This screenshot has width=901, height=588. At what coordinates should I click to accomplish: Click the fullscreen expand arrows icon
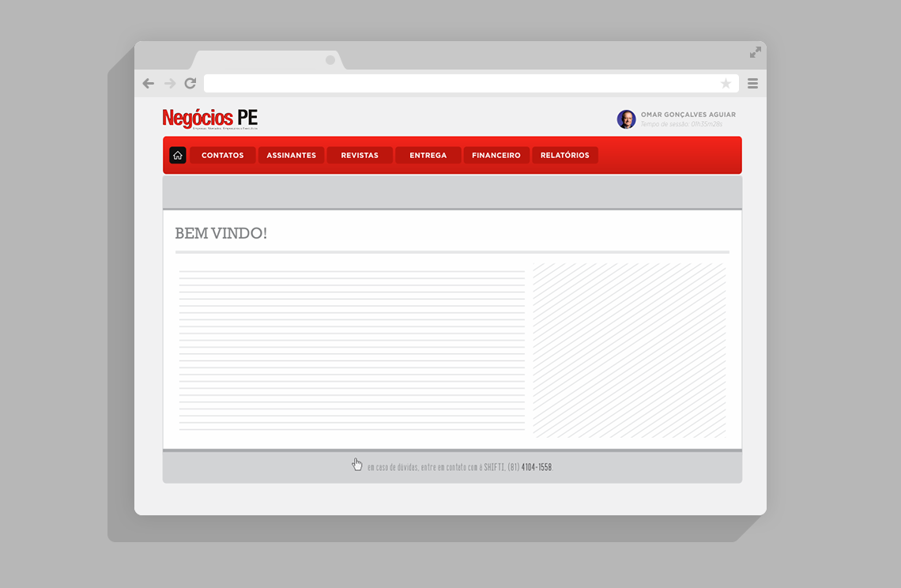[756, 52]
